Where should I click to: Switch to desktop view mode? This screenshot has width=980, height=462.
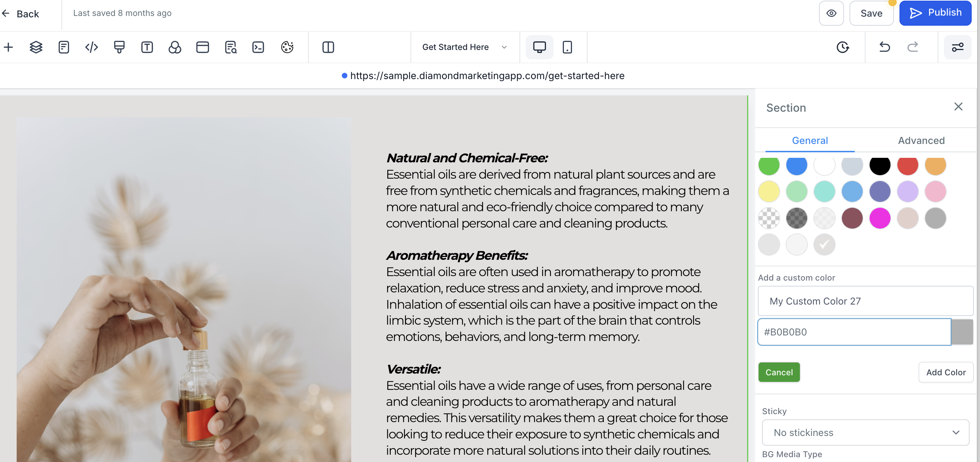[539, 47]
